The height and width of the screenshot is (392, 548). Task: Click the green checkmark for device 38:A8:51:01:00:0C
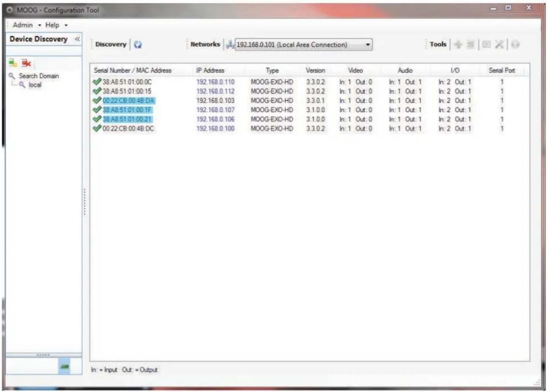[x=98, y=82]
